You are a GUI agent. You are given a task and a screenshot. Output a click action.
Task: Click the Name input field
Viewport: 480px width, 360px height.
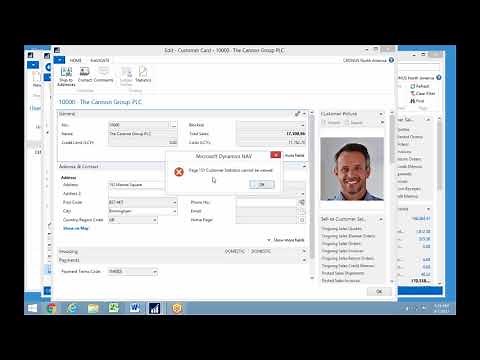coord(143,134)
